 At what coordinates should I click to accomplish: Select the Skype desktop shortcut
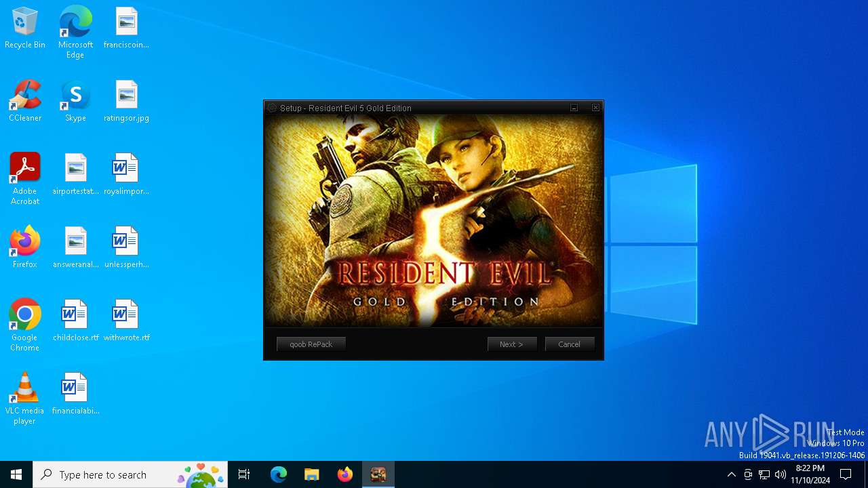(75, 101)
